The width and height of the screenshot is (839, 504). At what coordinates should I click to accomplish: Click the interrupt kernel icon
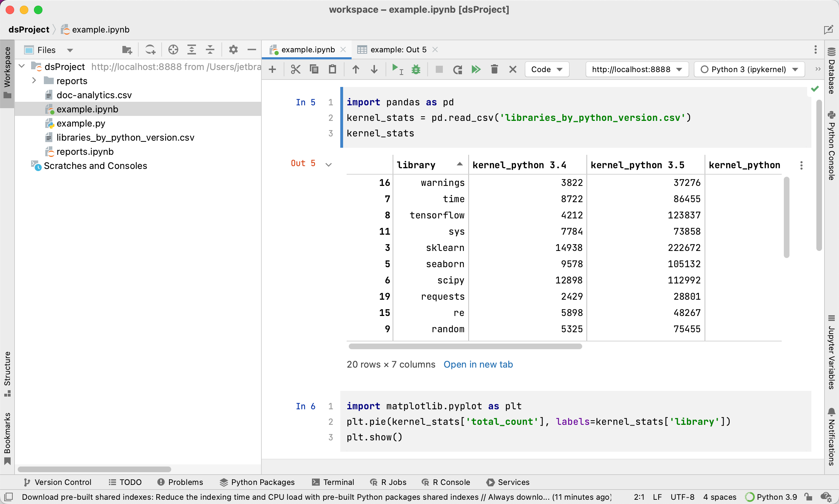pyautogui.click(x=437, y=70)
